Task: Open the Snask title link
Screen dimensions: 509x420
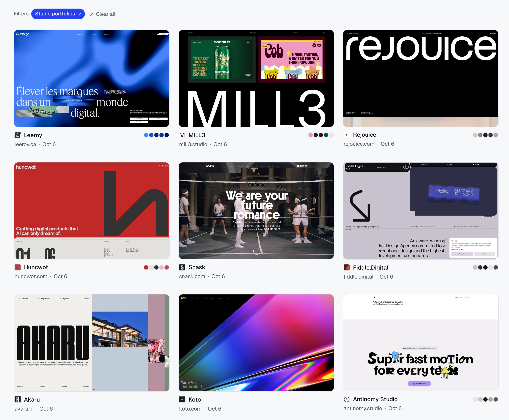Action: click(197, 267)
